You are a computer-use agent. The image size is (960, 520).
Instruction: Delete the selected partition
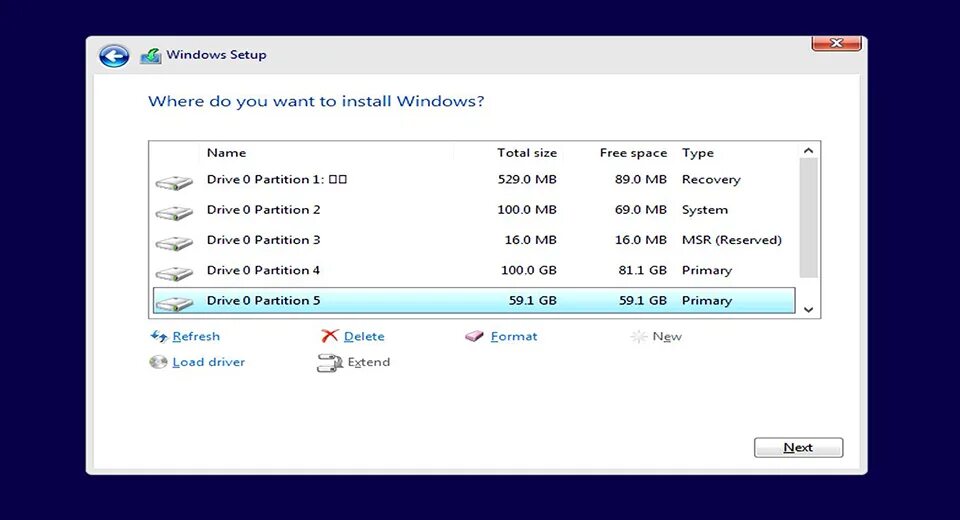click(364, 336)
